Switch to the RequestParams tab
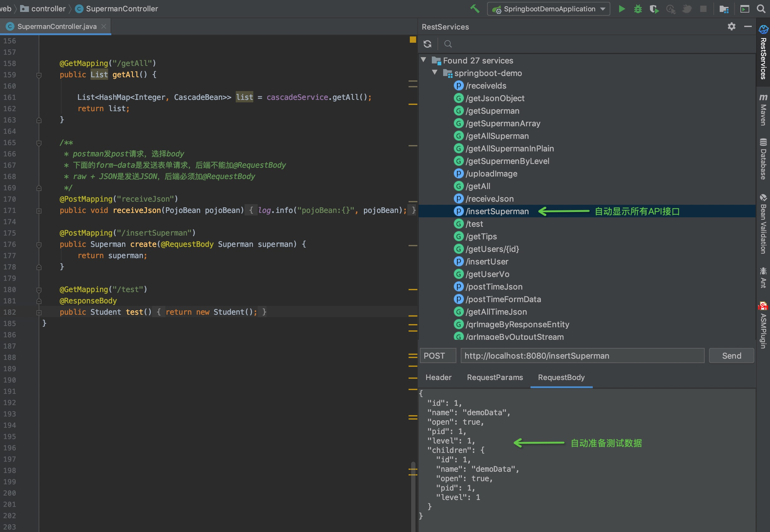Image resolution: width=770 pixels, height=532 pixels. tap(495, 377)
